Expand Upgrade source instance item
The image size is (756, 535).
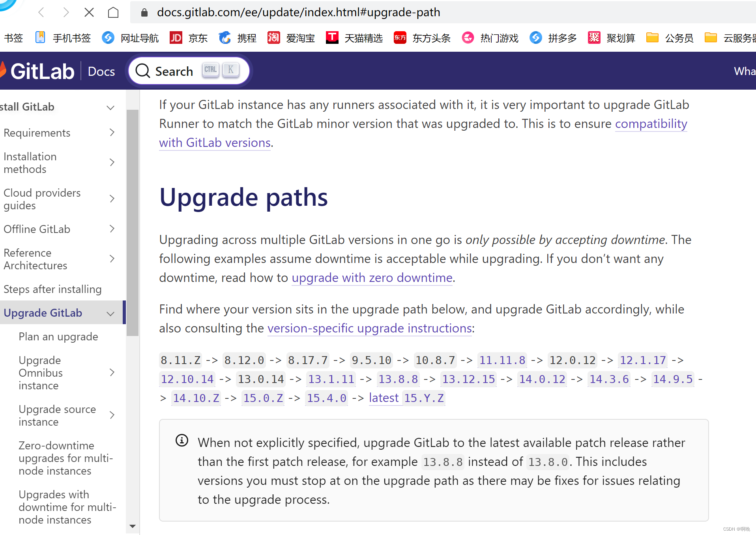112,415
